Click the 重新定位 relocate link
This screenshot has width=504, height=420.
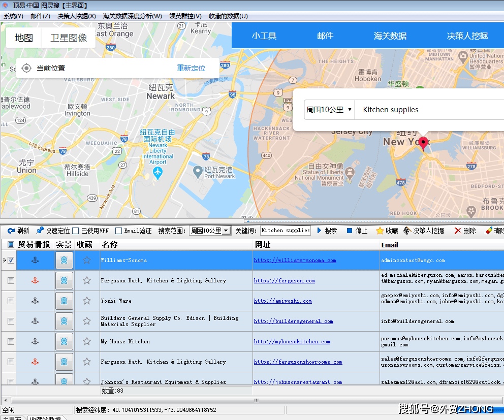[191, 68]
